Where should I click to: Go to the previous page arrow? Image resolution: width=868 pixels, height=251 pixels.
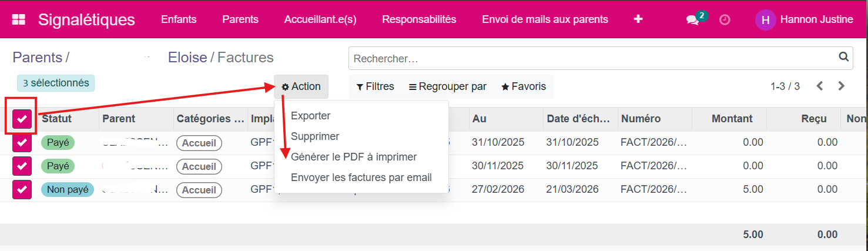click(x=820, y=86)
